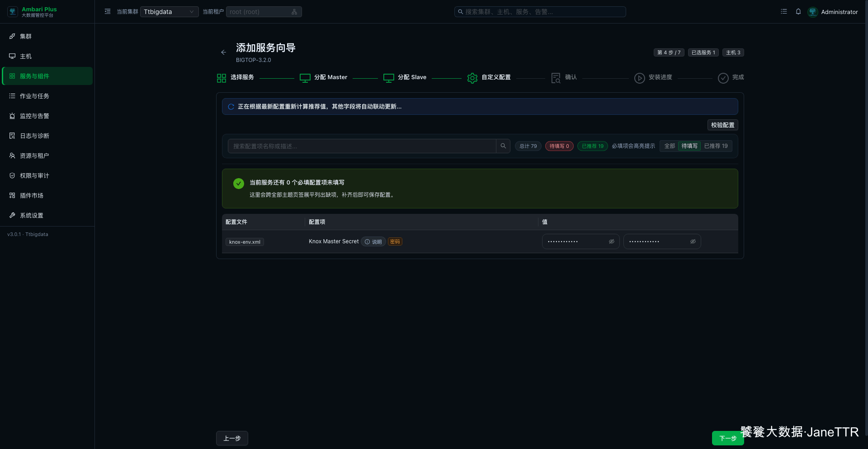Click the 系统设置 wrench icon

coord(12,215)
